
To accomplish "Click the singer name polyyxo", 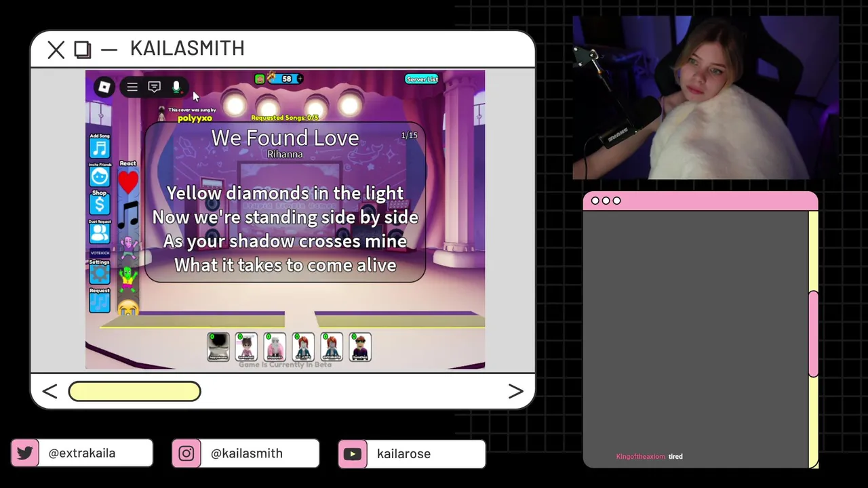I will (195, 119).
